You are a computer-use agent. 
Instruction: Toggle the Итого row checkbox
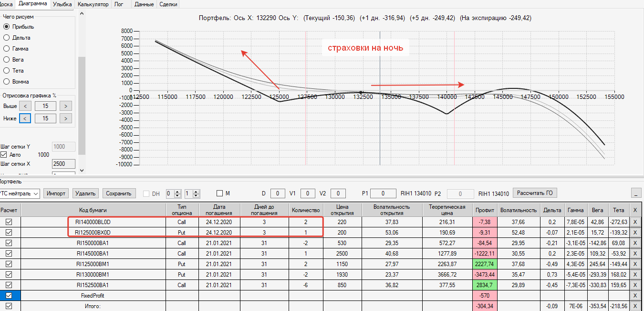point(9,306)
